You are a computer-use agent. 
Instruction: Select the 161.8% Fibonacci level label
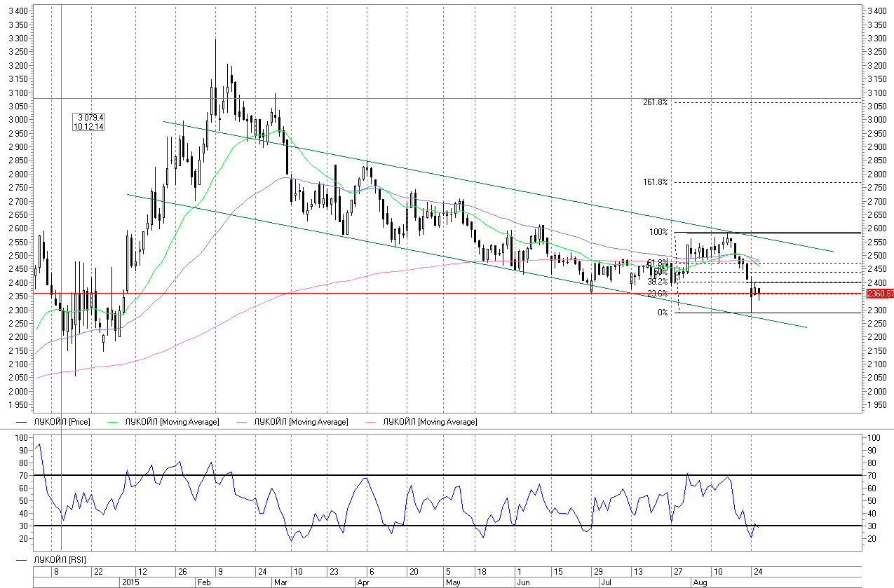coord(655,182)
